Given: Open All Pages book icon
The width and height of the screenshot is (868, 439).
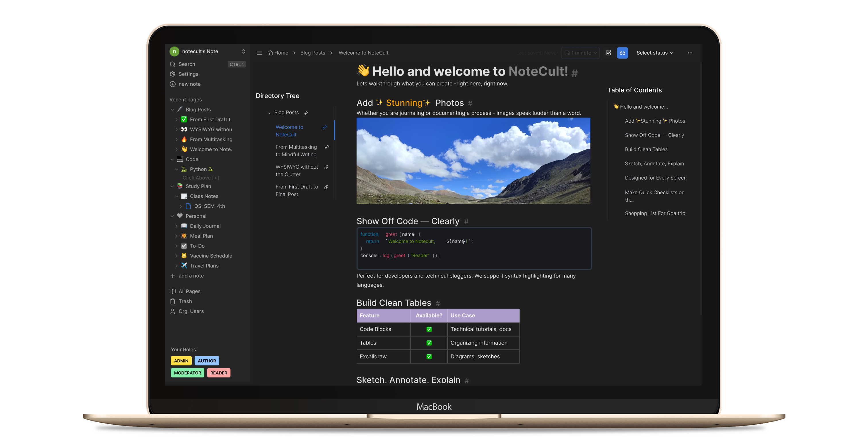Looking at the screenshot, I should [x=173, y=291].
